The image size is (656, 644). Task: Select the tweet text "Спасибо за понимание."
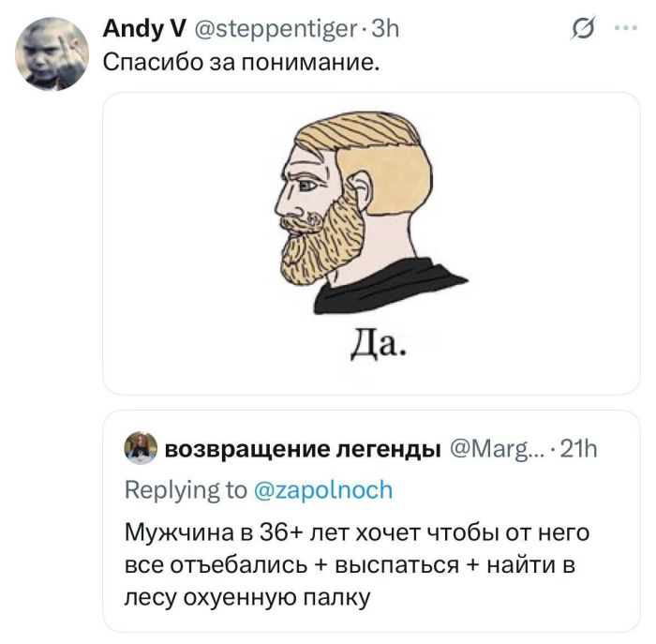coord(242,65)
